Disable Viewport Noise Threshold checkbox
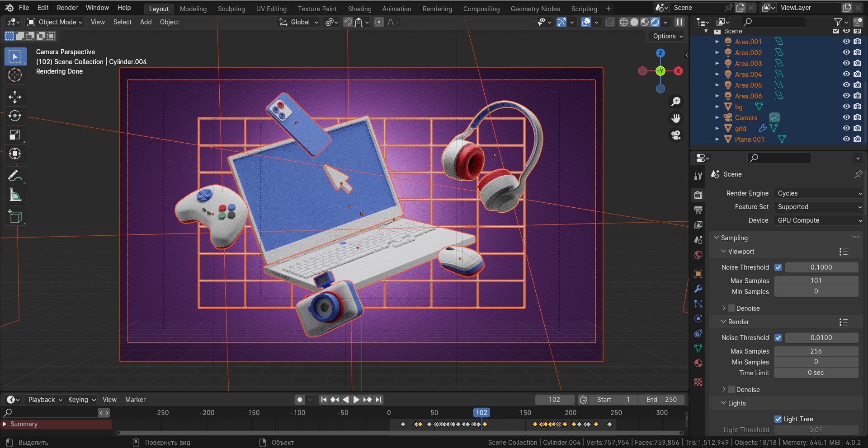This screenshot has height=448, width=868. tap(778, 267)
